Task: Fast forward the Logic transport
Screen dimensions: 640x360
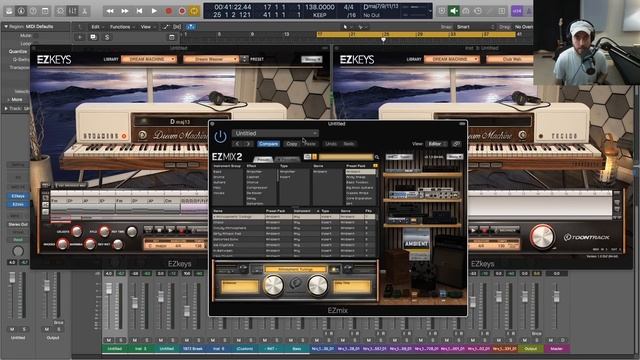Action: tap(125, 11)
